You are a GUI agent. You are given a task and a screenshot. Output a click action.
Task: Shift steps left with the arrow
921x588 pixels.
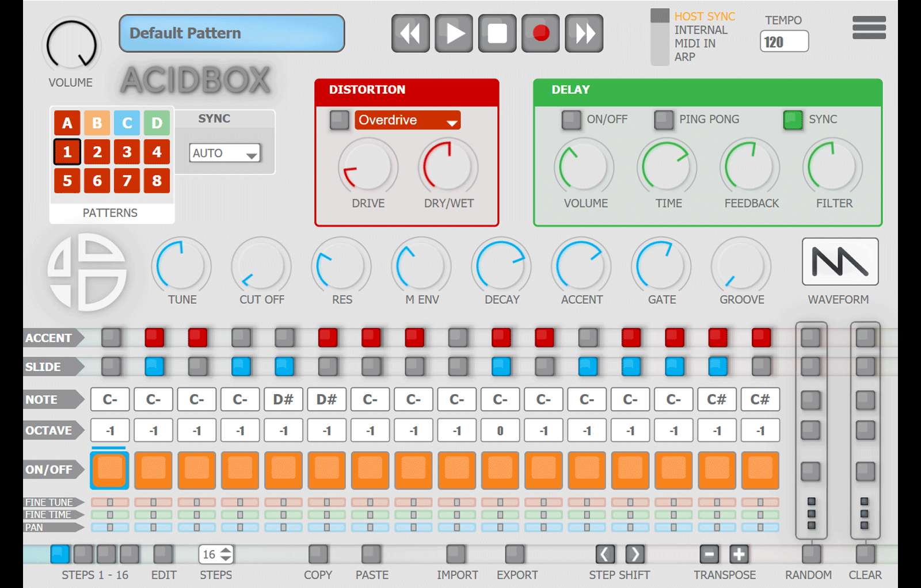tap(604, 554)
